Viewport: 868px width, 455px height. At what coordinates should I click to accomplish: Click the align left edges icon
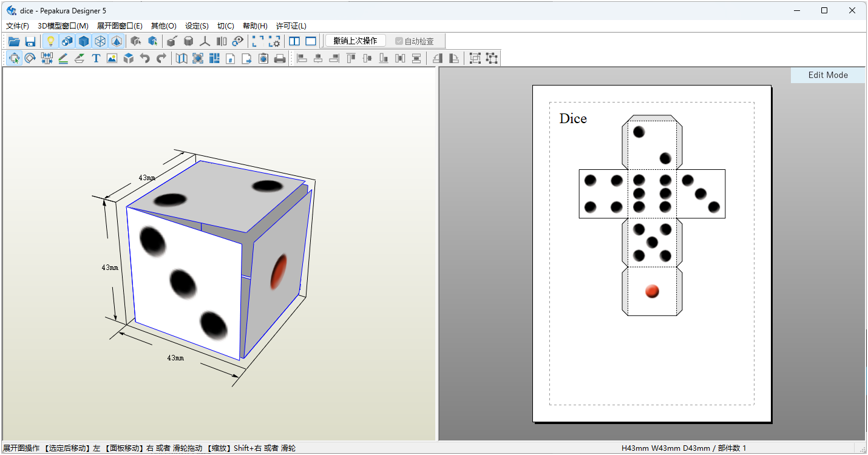[302, 58]
